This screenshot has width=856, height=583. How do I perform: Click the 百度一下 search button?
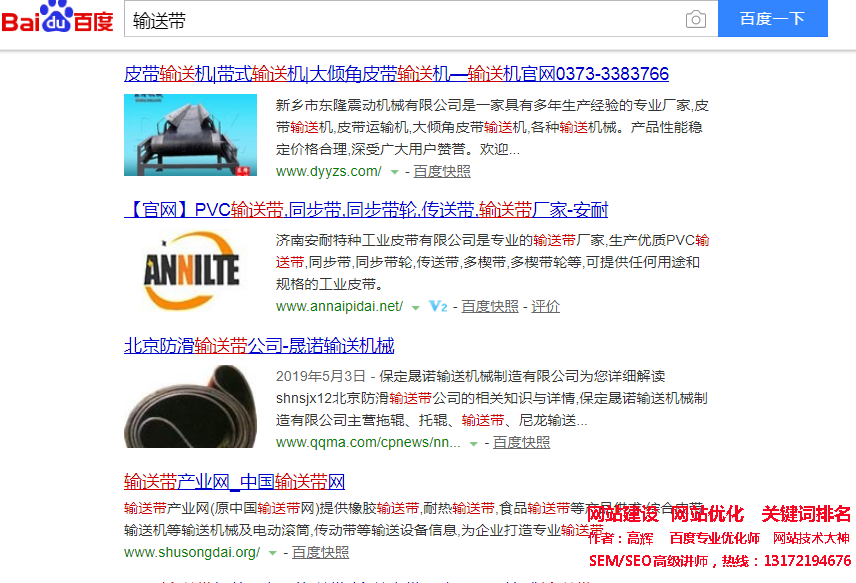772,19
